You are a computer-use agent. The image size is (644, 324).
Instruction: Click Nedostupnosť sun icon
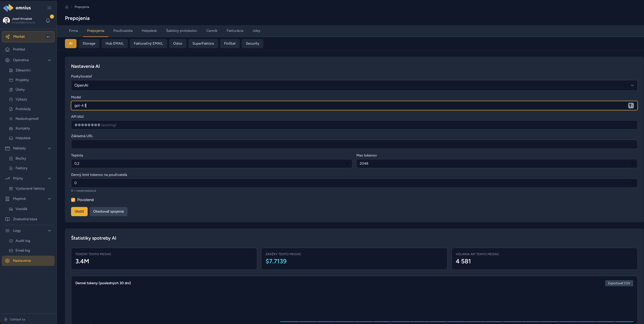11,119
